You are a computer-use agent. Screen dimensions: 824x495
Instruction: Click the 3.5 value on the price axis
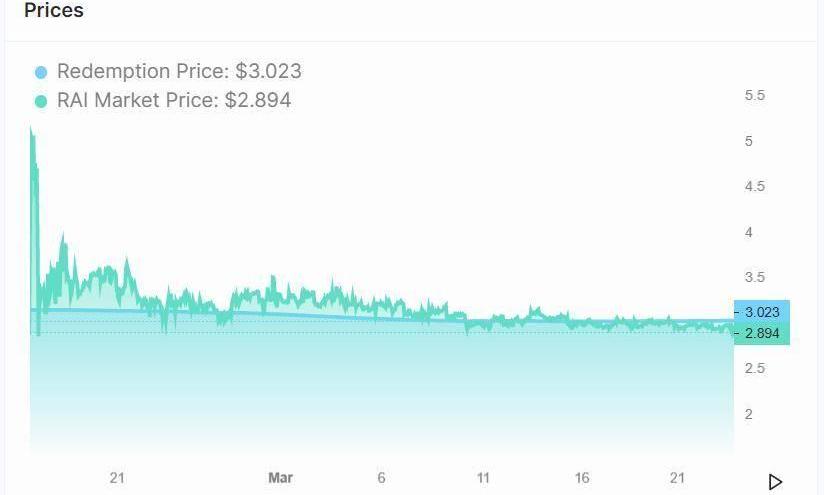(x=755, y=277)
